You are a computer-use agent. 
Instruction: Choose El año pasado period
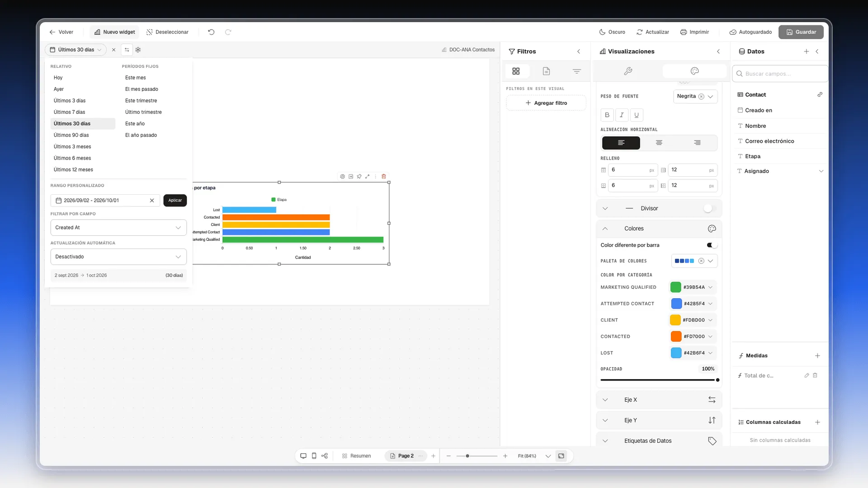click(141, 135)
